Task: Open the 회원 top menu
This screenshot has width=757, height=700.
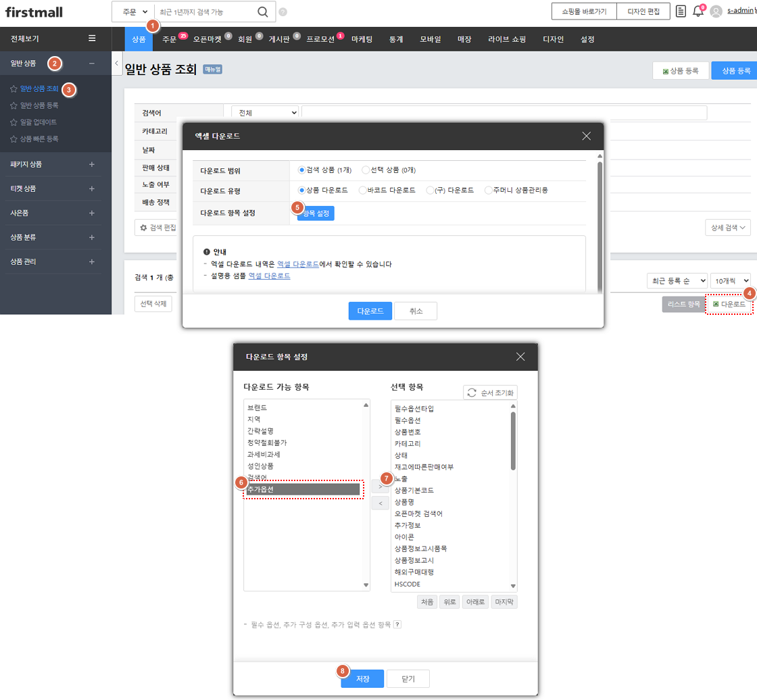Action: coord(245,39)
